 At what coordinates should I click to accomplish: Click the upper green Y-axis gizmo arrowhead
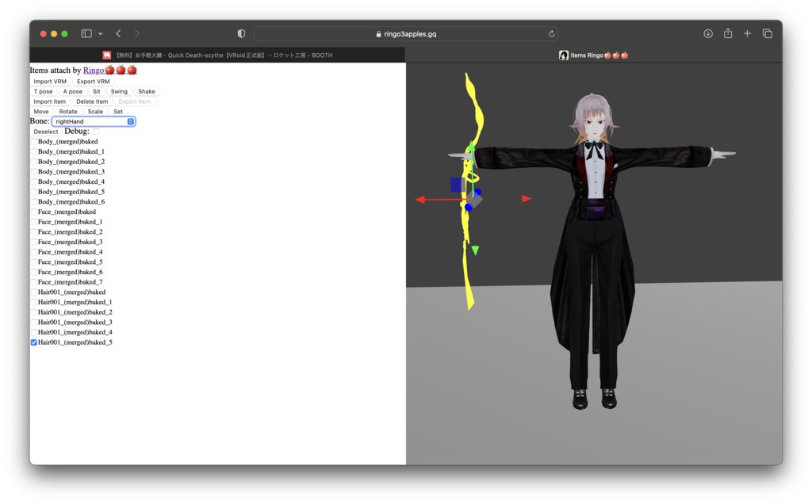point(472,147)
